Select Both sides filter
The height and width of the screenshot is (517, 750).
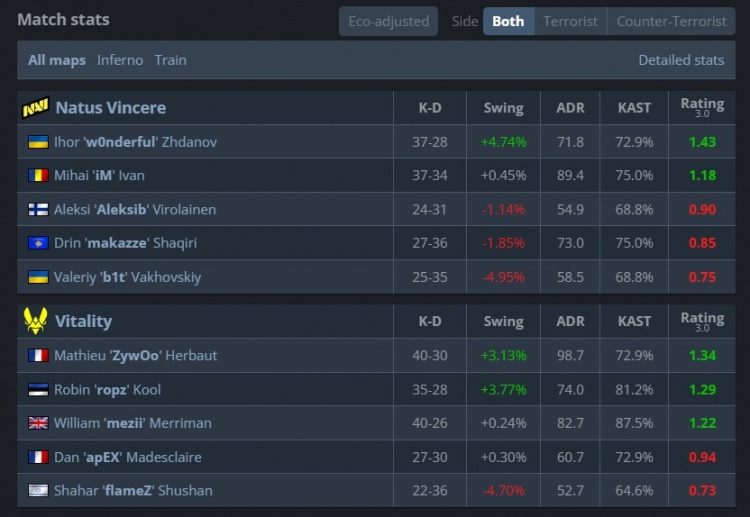[x=508, y=21]
